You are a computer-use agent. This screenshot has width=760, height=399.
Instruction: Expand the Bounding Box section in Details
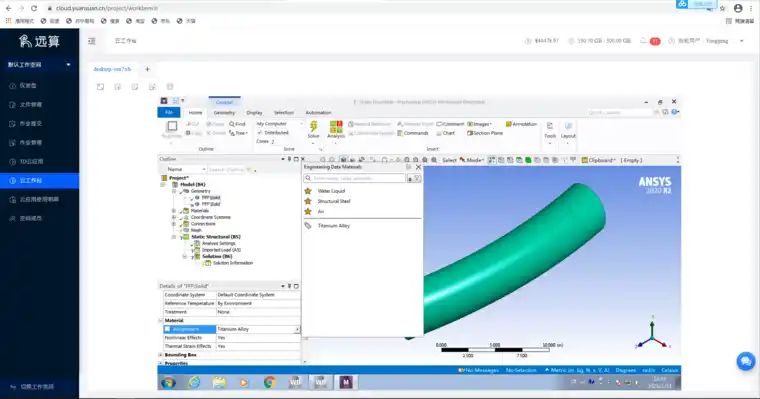161,355
